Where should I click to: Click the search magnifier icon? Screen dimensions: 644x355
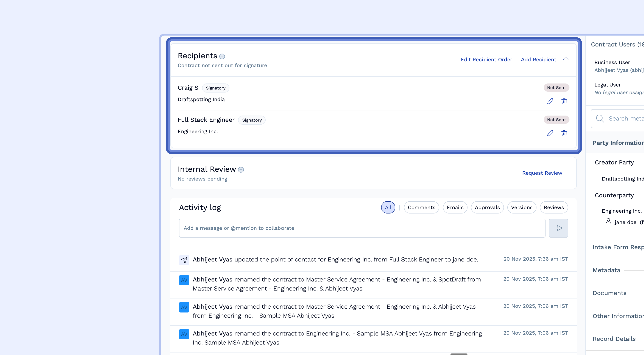click(600, 119)
